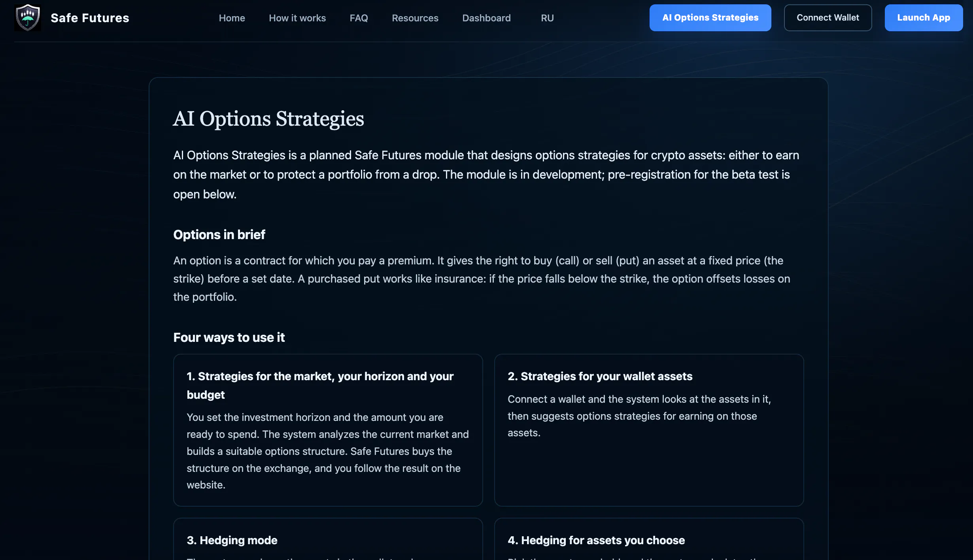This screenshot has width=973, height=560.
Task: Launch the app via Launch App button
Action: coord(924,18)
